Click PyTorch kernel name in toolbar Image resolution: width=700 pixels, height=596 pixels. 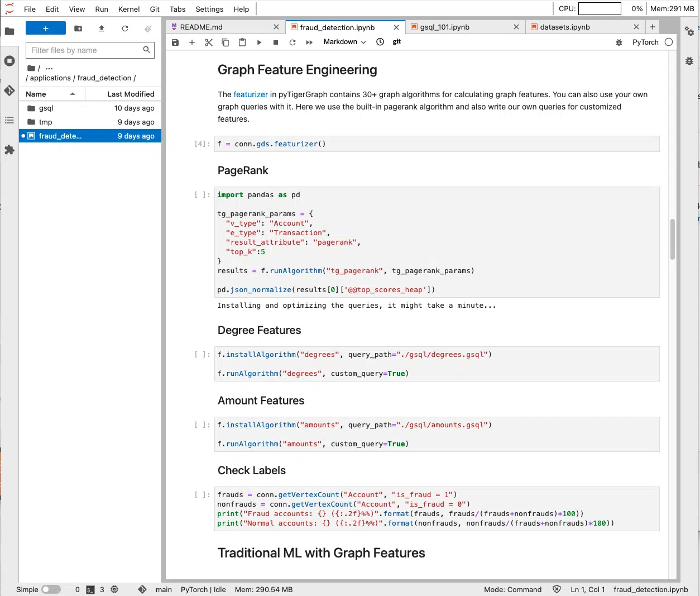tap(645, 42)
